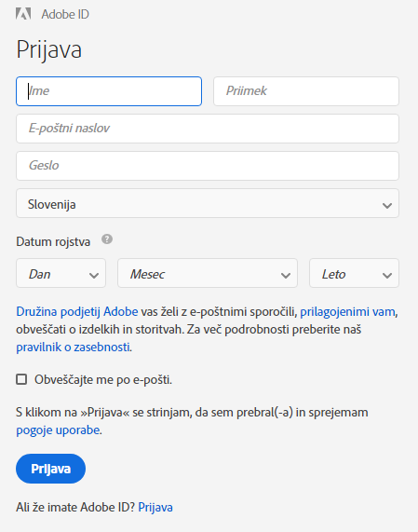Screen dimensions: 418x532
Task: Open the Datum rojstva help icon
Action: coord(107,239)
